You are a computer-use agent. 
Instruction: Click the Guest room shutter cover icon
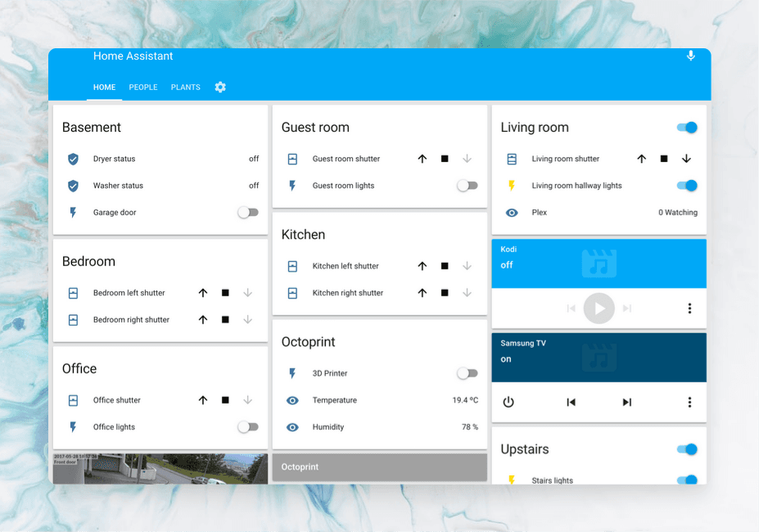point(292,159)
